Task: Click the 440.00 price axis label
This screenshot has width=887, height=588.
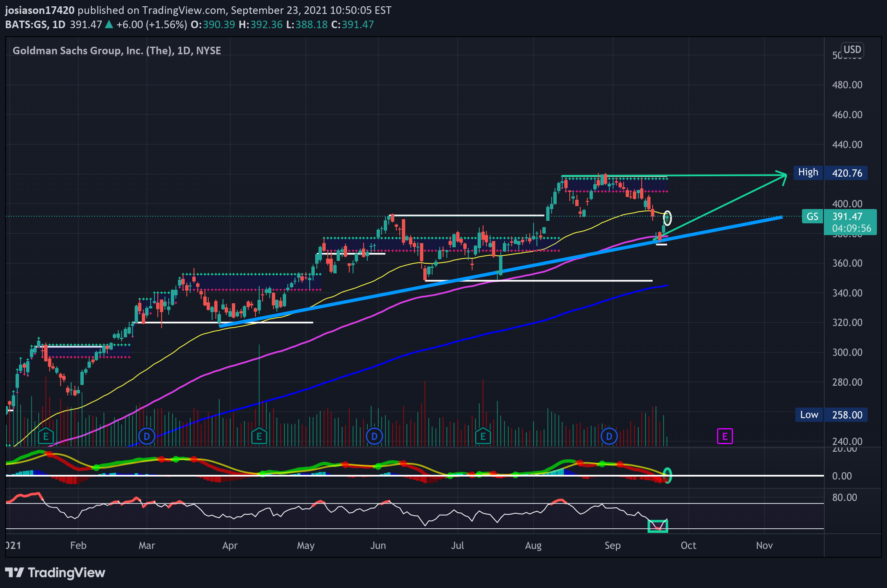Action: click(847, 145)
